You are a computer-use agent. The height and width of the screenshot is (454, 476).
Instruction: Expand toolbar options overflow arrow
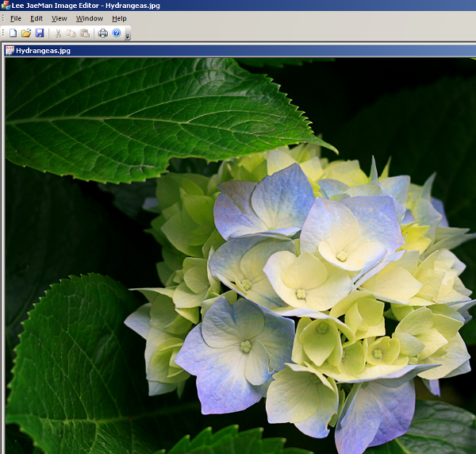[x=128, y=33]
